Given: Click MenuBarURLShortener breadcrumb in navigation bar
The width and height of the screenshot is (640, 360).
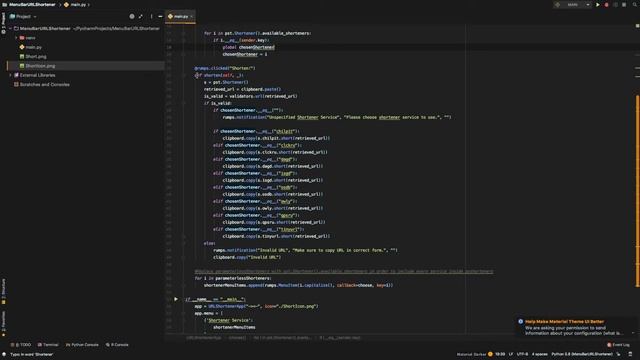Looking at the screenshot, I should click(x=29, y=4).
